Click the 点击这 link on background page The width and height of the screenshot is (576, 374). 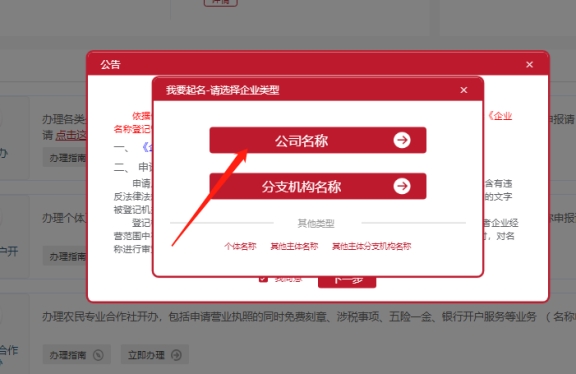point(71,135)
